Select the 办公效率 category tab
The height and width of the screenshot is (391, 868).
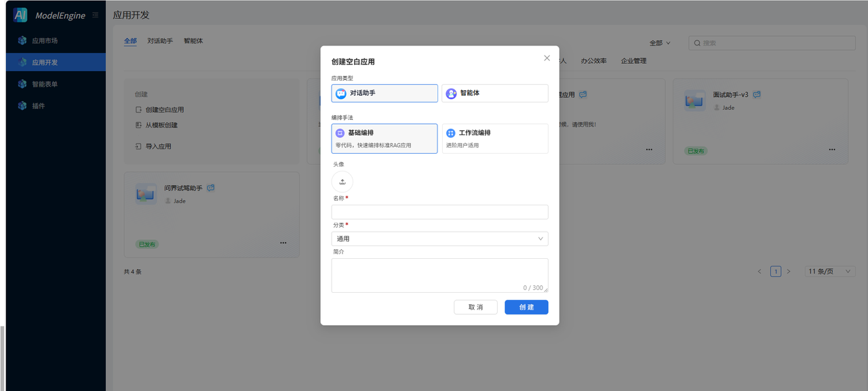click(593, 61)
